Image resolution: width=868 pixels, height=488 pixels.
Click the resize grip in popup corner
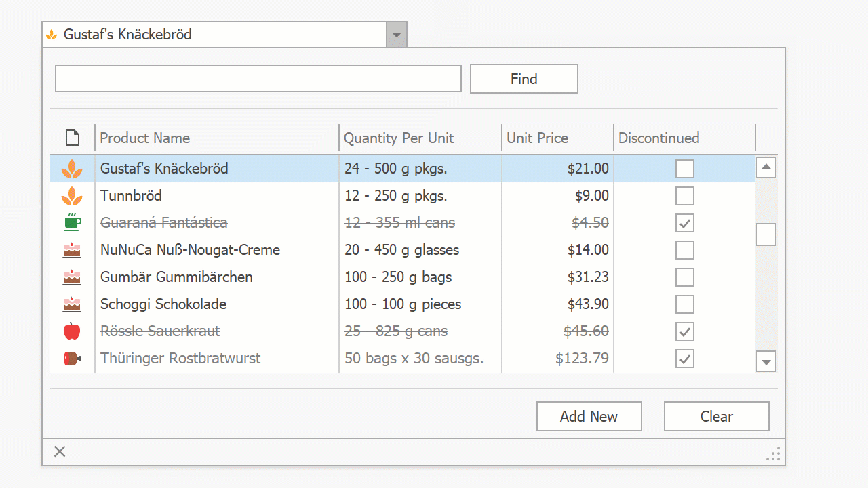[773, 453]
